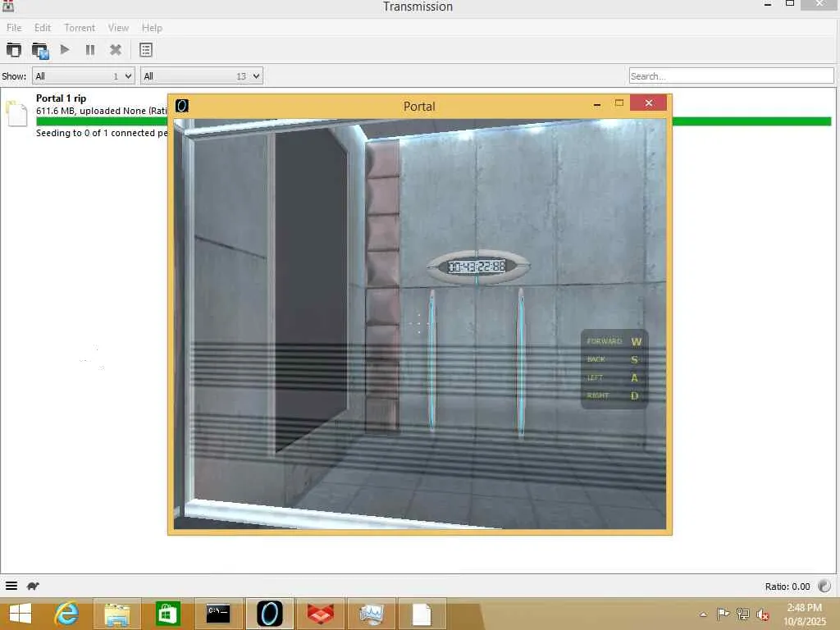Open Action Center flag icon
Viewport: 840px width, 630px height.
(723, 614)
